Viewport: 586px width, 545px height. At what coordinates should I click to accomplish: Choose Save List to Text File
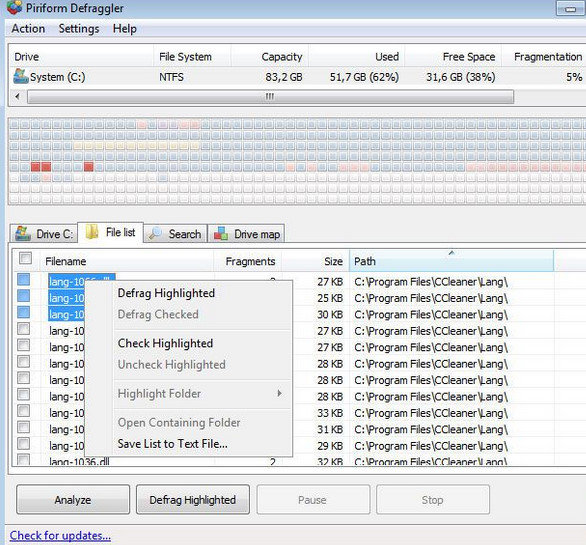pyautogui.click(x=172, y=444)
